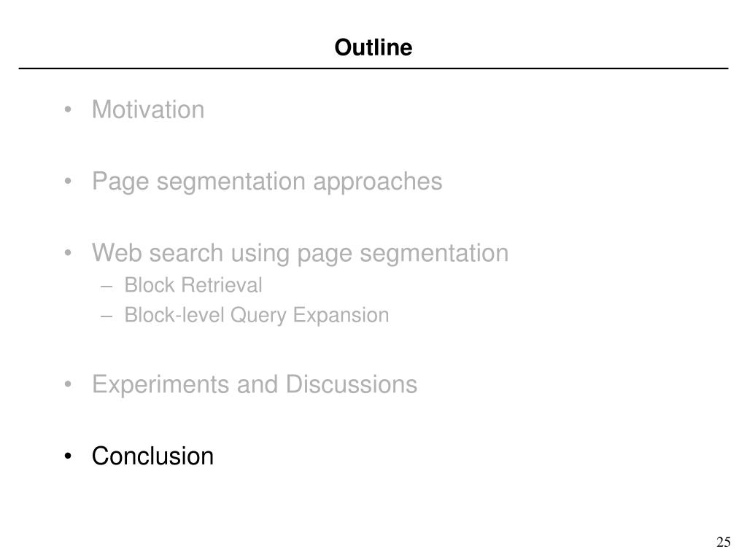Click the black bullet before Conclusion
The height and width of the screenshot is (560, 747).
tap(68, 456)
